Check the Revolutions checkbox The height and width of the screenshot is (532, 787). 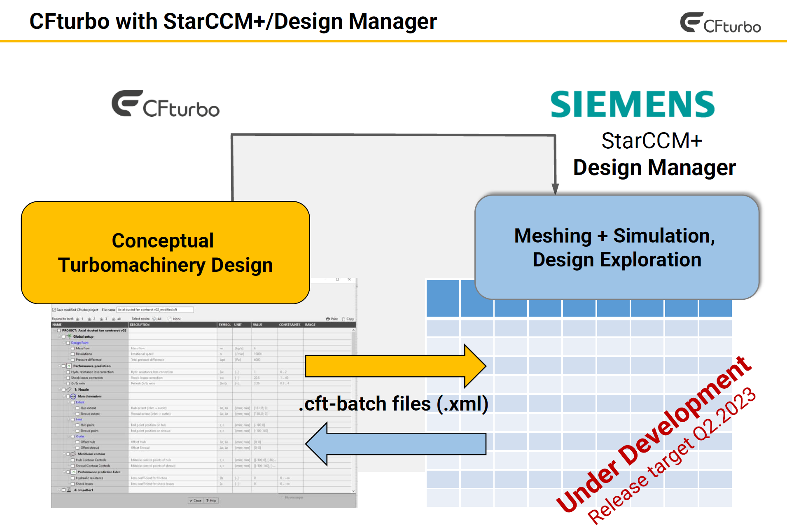point(73,354)
